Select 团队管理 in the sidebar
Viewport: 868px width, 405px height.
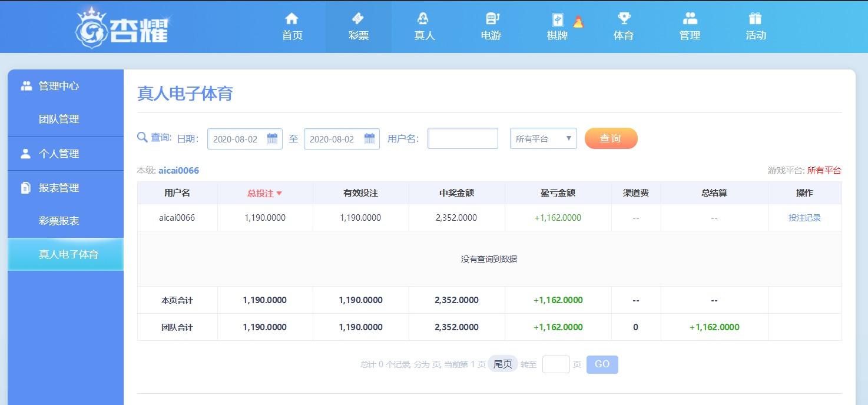point(59,119)
